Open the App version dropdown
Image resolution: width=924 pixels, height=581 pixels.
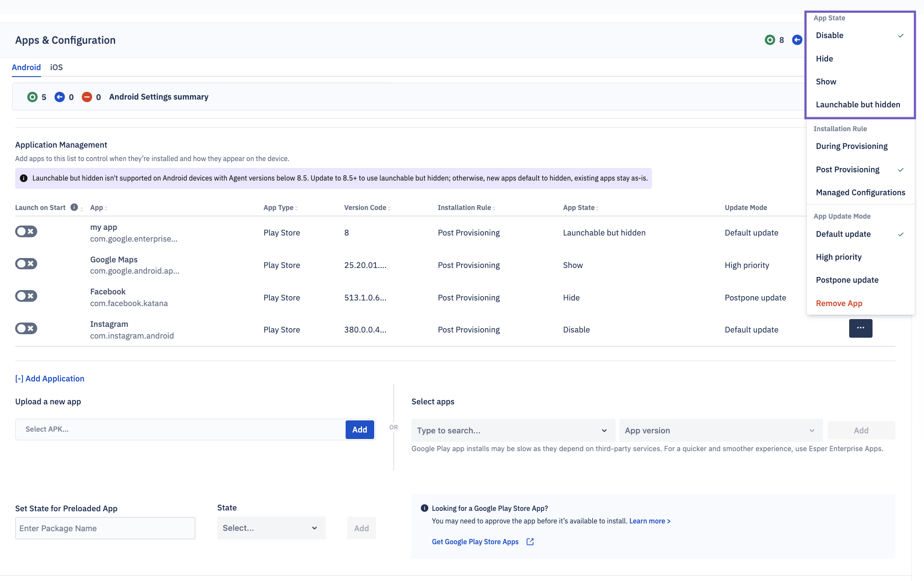(x=721, y=430)
